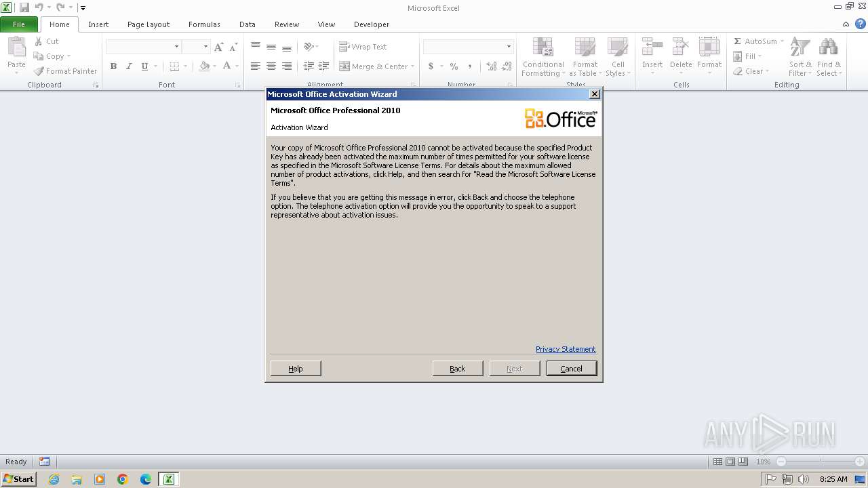Click the Clear eraser icon

click(738, 71)
